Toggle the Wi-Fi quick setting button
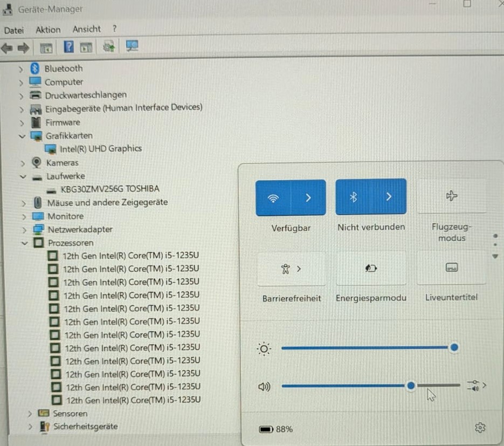Screen dimensions: 504x446 click(273, 197)
